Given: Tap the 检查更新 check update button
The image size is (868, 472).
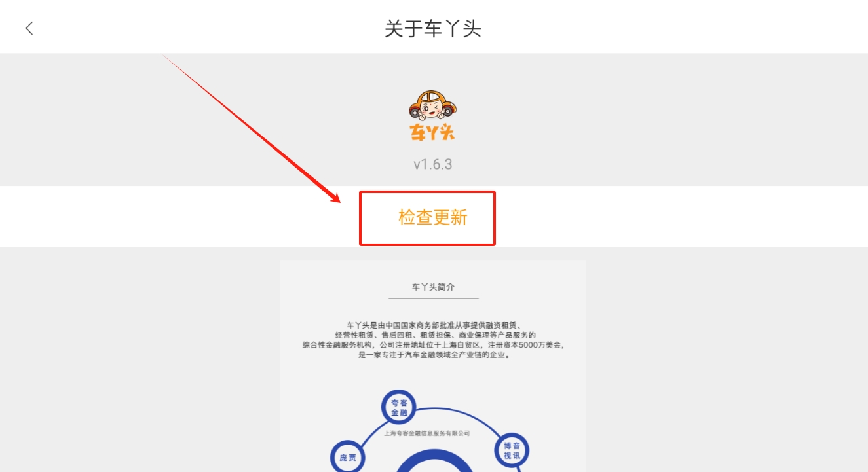Looking at the screenshot, I should pyautogui.click(x=432, y=217).
